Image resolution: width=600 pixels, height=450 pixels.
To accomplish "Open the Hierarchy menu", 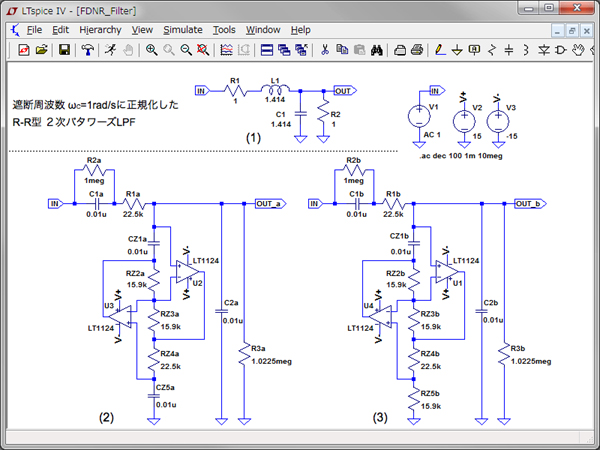I will (x=100, y=30).
